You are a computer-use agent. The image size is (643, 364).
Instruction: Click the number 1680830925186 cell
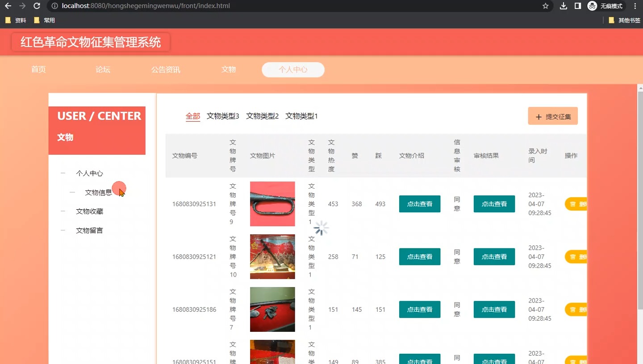[194, 309]
